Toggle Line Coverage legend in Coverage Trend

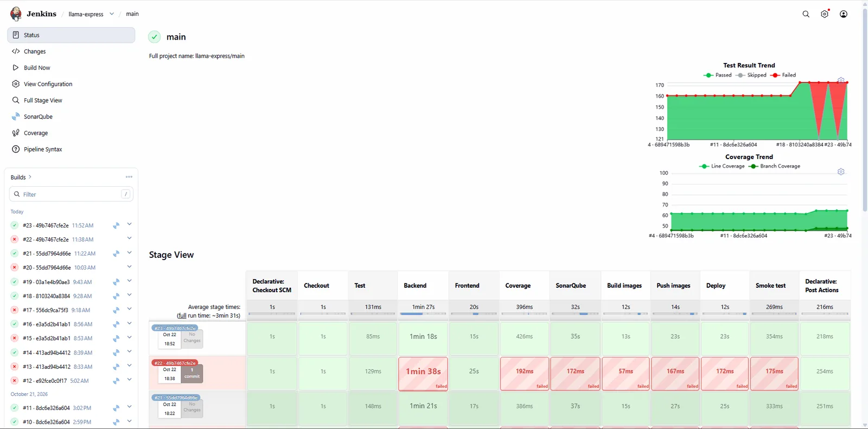pos(722,166)
